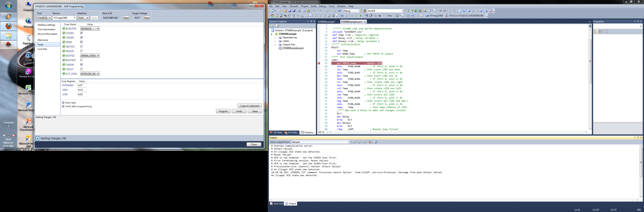Open the BOOTSZ 4096W_1F000 dropdown
644x212 pixels.
[90, 56]
